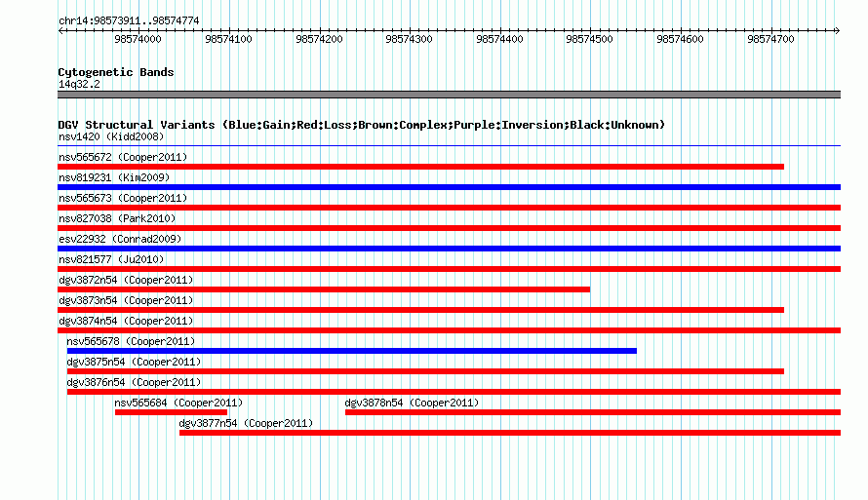Click the dgv3877n54 (Cooper2011) label
The width and height of the screenshot is (868, 500).
tap(246, 423)
